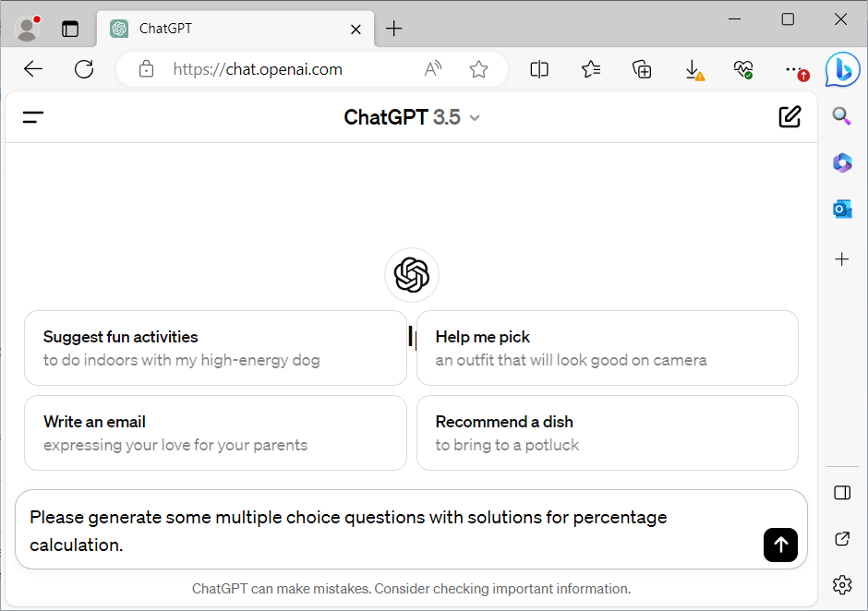Select the ChatGPT tab
Viewport: 868px width, 611px height.
pos(235,29)
